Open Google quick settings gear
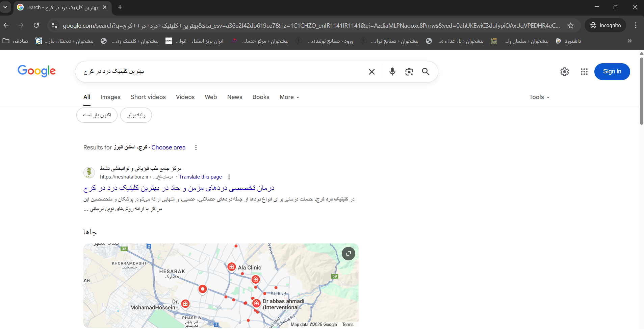 pyautogui.click(x=565, y=72)
